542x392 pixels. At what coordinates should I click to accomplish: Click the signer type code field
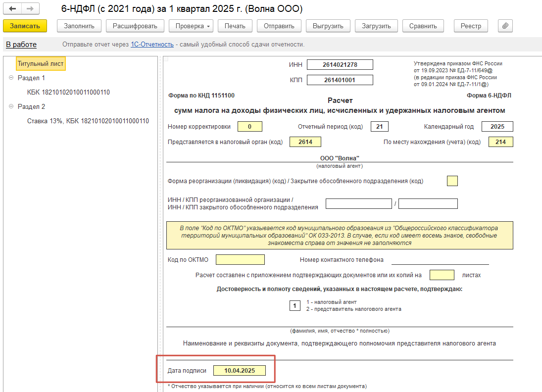point(295,305)
